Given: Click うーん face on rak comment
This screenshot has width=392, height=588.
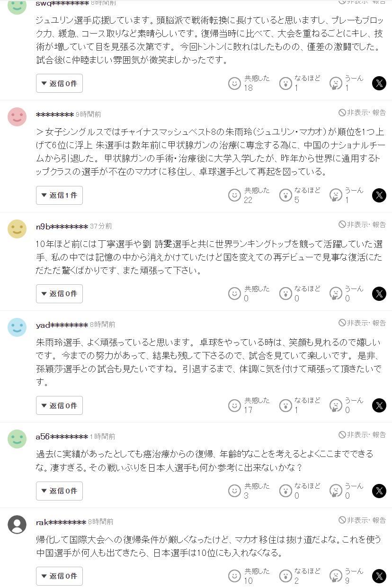Looking at the screenshot, I should click(x=336, y=576).
